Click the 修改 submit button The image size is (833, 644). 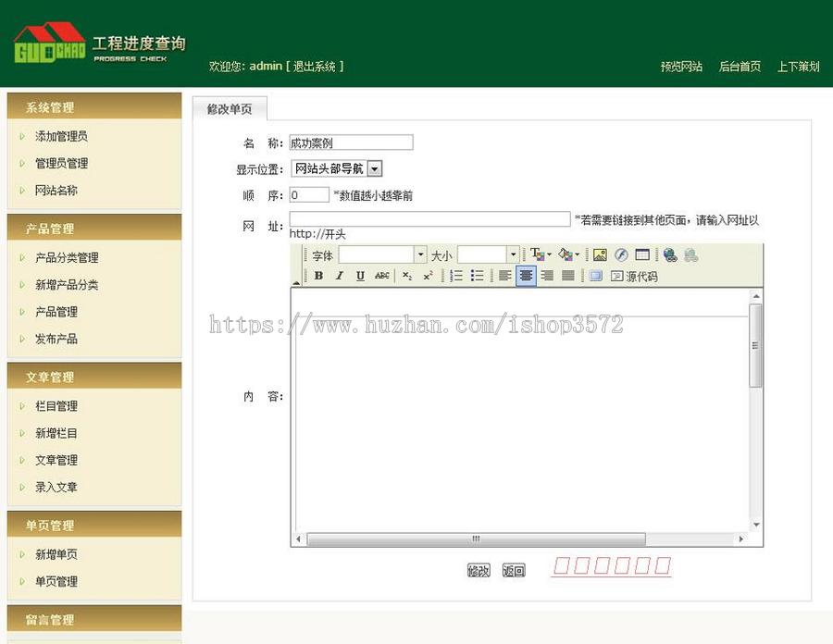pos(479,570)
